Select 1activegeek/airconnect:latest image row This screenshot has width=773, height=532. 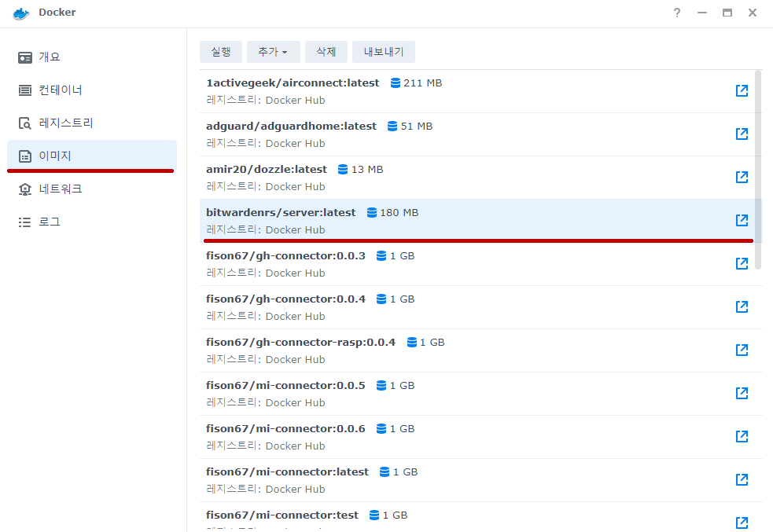[477, 91]
